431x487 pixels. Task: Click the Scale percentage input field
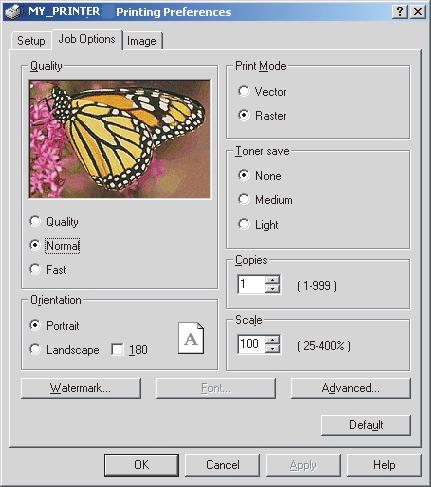(251, 344)
